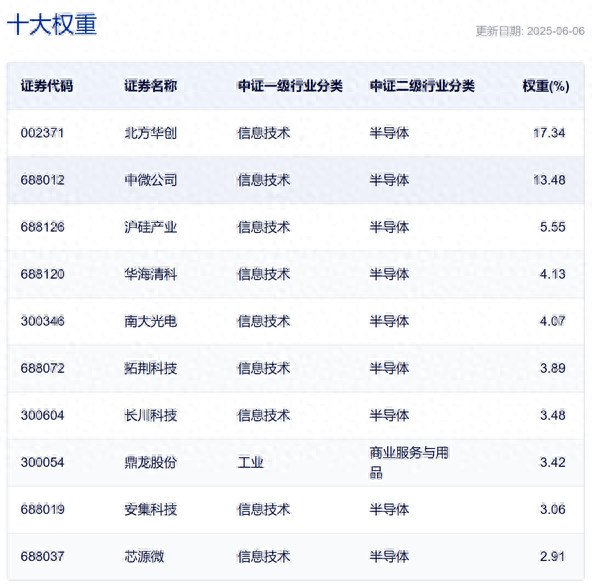
Task: Select the 证券名称 column header
Action: tap(151, 86)
